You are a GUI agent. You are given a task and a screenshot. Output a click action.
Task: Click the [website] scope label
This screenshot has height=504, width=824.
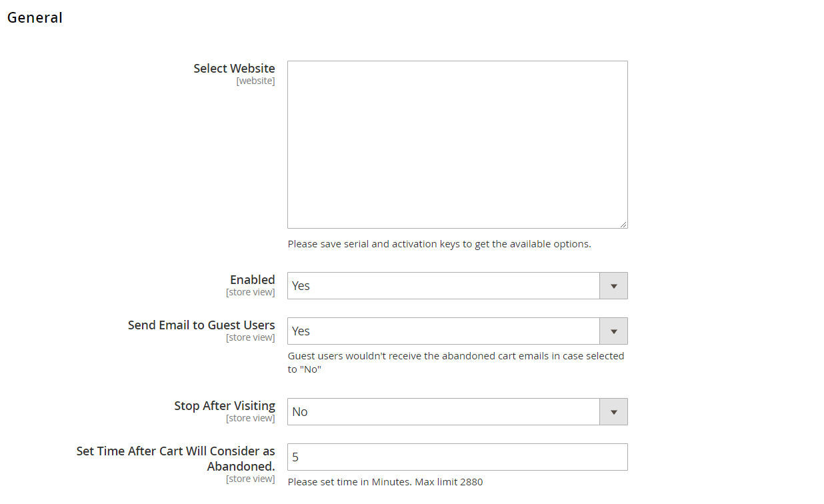pyautogui.click(x=255, y=81)
